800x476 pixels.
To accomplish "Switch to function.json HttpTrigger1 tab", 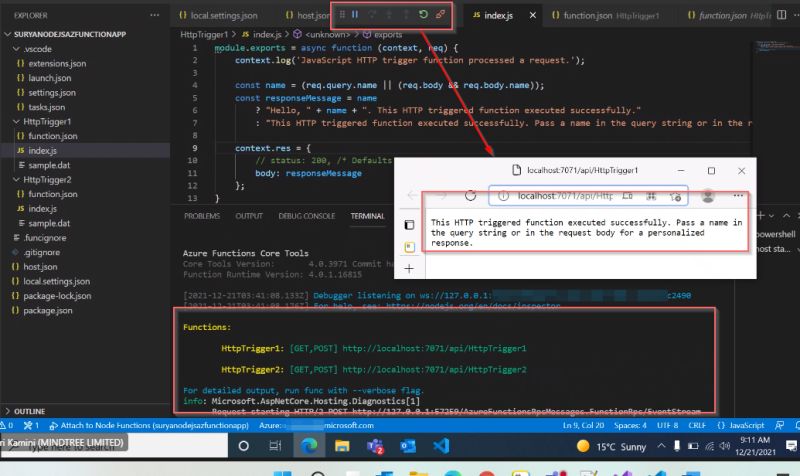I will tap(606, 15).
